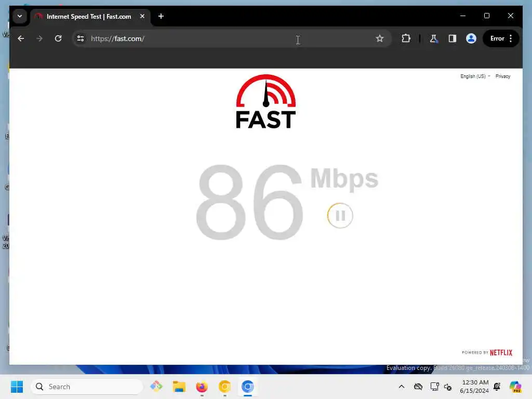Click the 86 speed result number
Screen dimensions: 532x399
(x=249, y=203)
